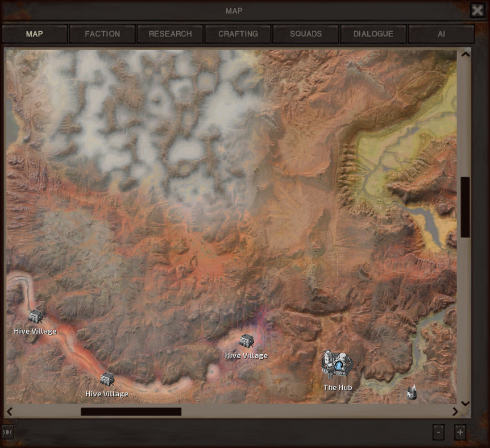
Task: Click the vertical scrollbar up arrow
Action: (466, 55)
